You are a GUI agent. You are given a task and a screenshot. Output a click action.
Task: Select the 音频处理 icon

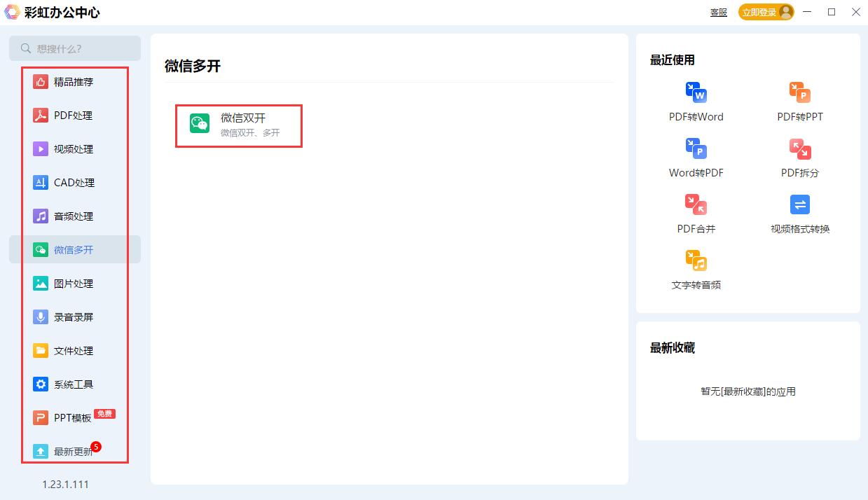coord(41,216)
